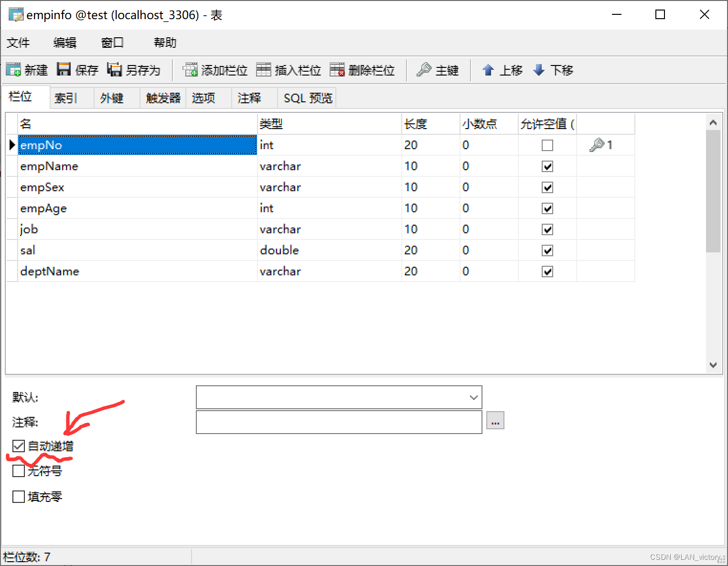The width and height of the screenshot is (728, 566).
Task: Click the primary key icon on empNo row
Action: pos(597,145)
